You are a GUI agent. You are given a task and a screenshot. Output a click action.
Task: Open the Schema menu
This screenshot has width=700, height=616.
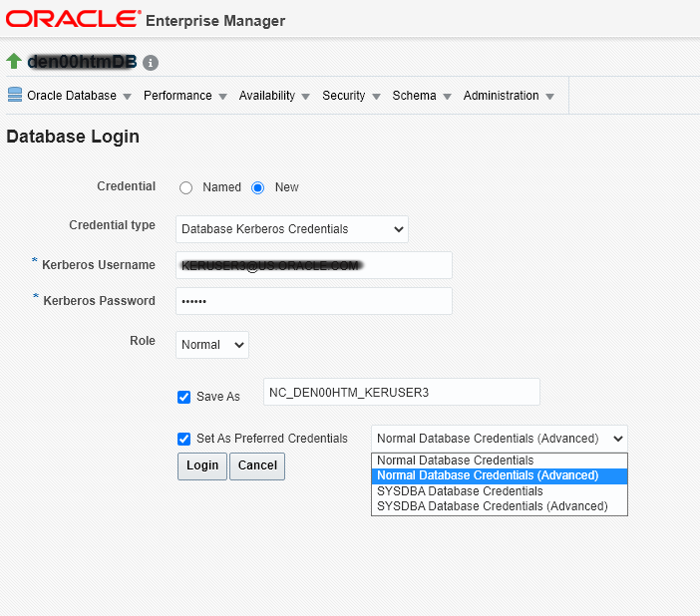tap(422, 96)
